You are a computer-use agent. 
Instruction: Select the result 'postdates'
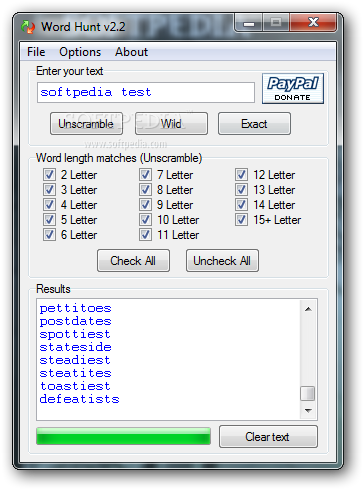tap(75, 322)
